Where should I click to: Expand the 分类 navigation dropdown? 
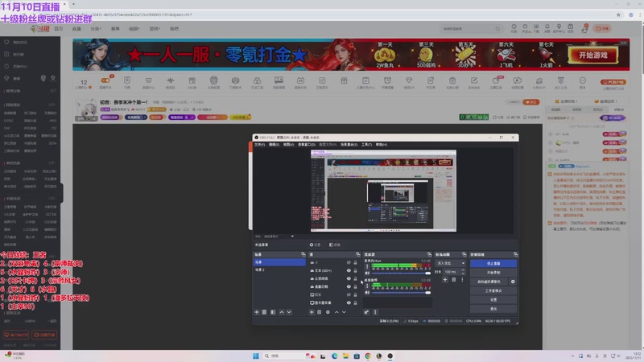coord(95,29)
